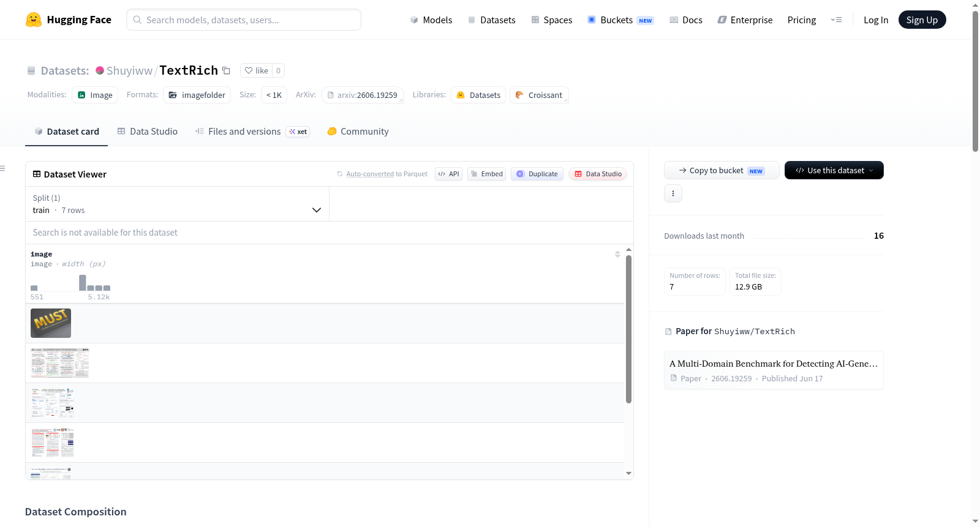The image size is (980, 527).
Task: Click the Embed button
Action: [486, 174]
